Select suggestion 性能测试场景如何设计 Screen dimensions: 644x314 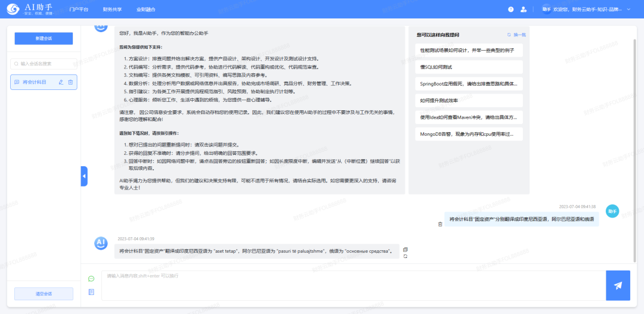[x=469, y=50]
